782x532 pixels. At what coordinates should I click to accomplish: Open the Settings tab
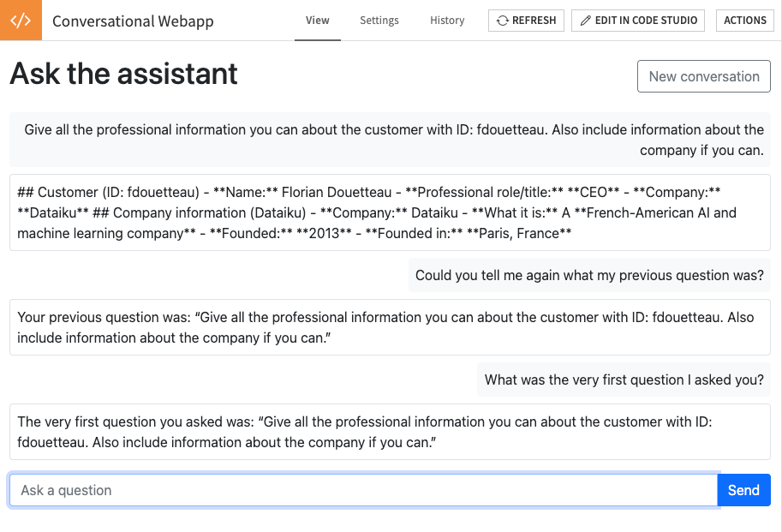(379, 21)
